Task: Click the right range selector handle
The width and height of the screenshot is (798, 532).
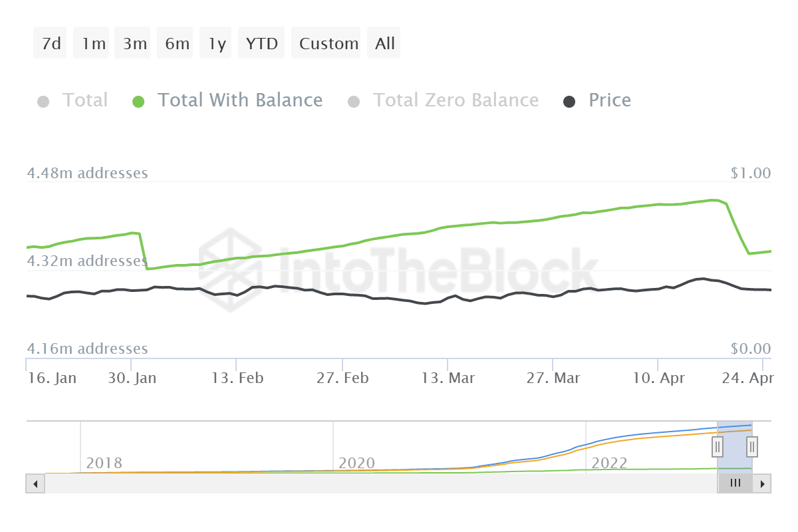Action: [x=752, y=447]
